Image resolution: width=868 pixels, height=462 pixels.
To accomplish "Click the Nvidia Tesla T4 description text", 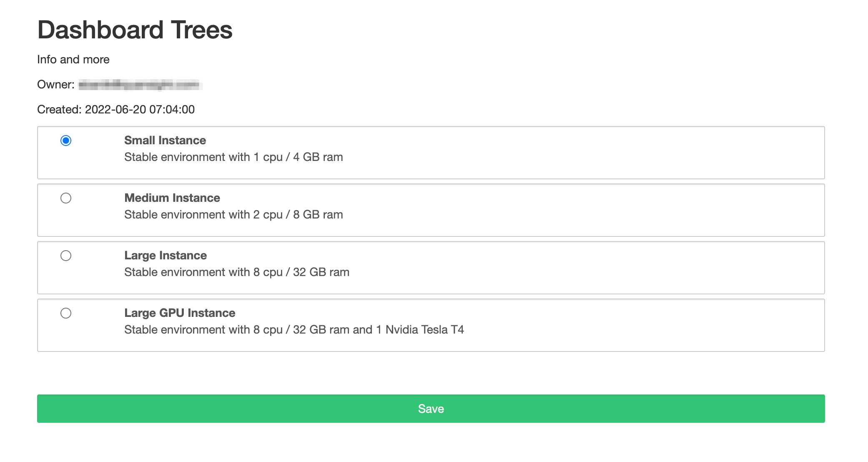I will (294, 330).
